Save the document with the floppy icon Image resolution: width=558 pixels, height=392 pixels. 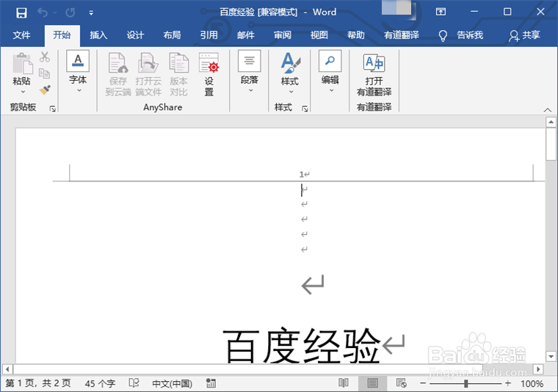point(21,12)
